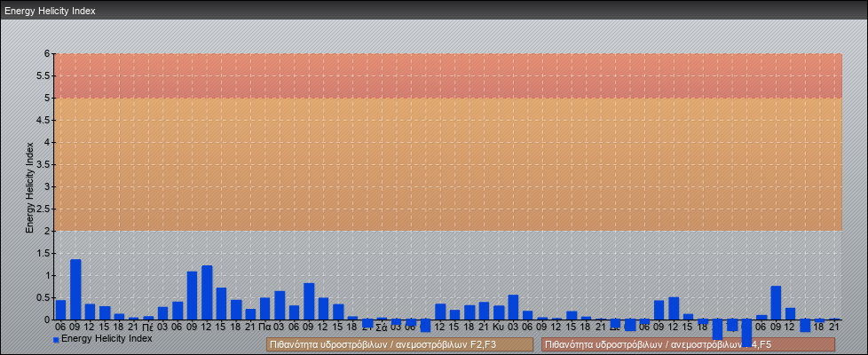Viewport: 868px width, 355px height.
Task: Toggle the Energy Helicity Index legend label
Action: point(107,338)
